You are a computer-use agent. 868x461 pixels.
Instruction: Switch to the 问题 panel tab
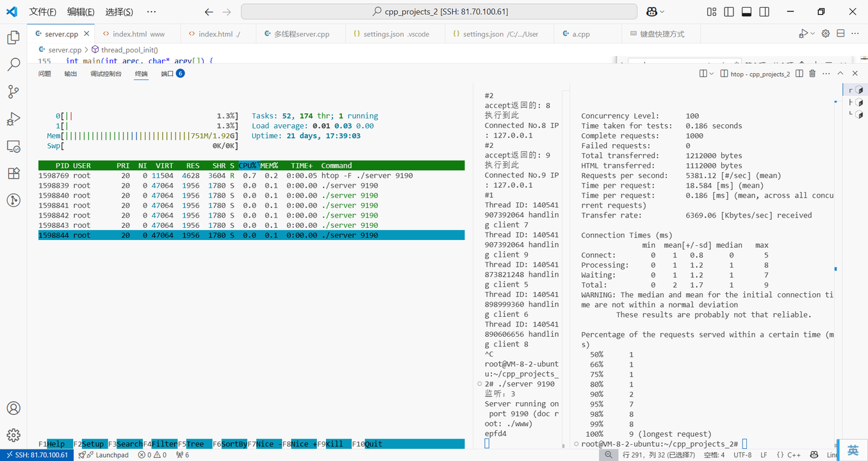coord(44,74)
